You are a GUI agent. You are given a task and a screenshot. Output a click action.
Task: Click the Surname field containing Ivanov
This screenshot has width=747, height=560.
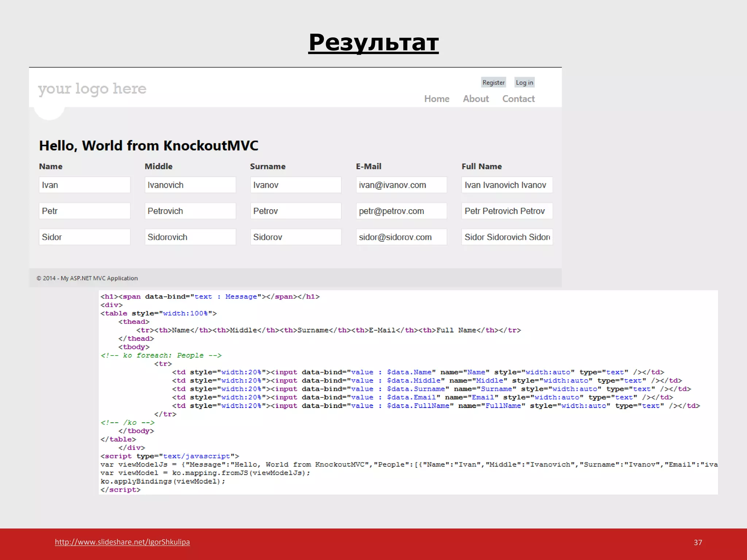pyautogui.click(x=295, y=185)
